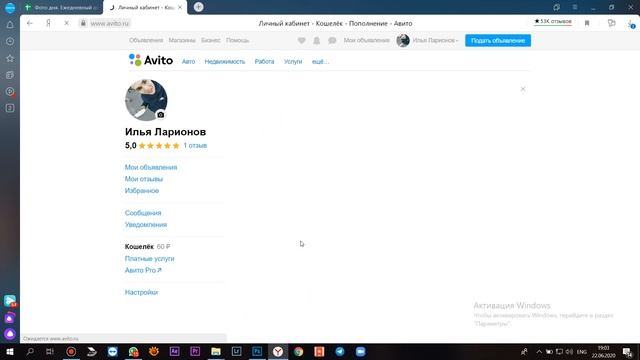Open Lightroom from the taskbar
Screen dimensions: 640x360
[x=236, y=351]
